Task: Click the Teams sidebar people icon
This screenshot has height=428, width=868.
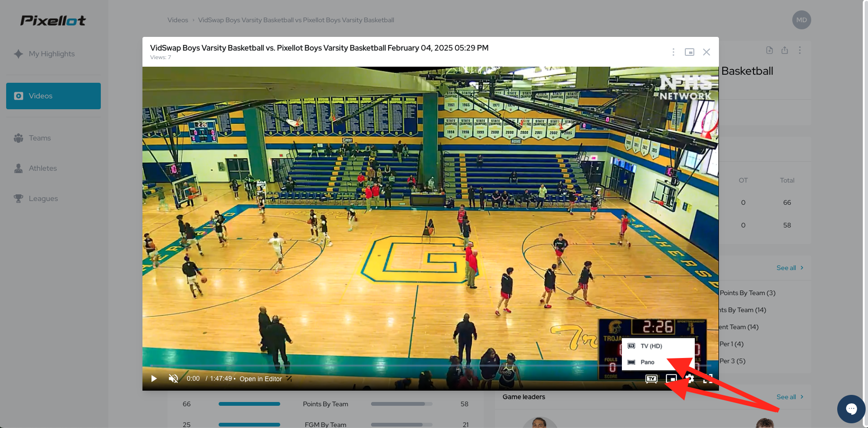Action: click(18, 138)
